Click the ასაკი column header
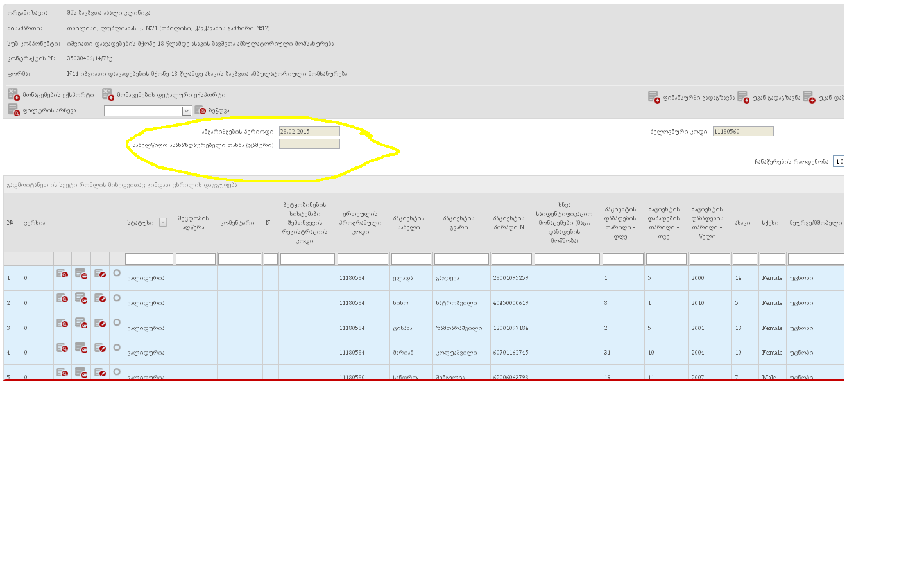 pyautogui.click(x=742, y=223)
